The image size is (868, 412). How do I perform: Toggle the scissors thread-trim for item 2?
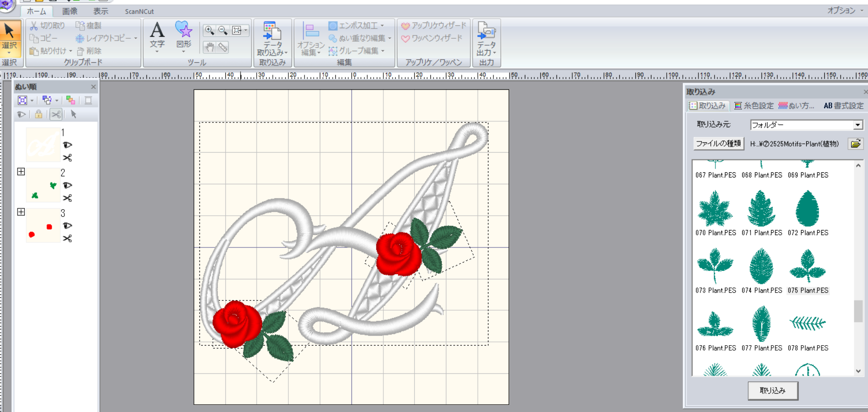[67, 198]
